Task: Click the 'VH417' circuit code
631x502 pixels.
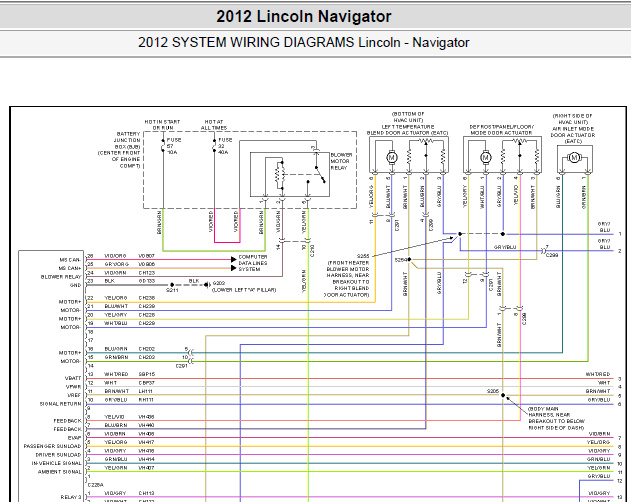Action: click(146, 442)
